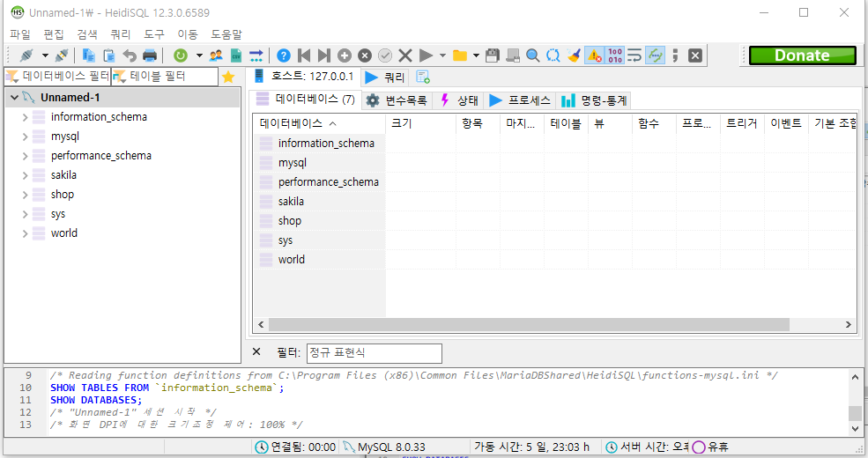
Task: Switch to 상태 tab
Action: tap(459, 100)
